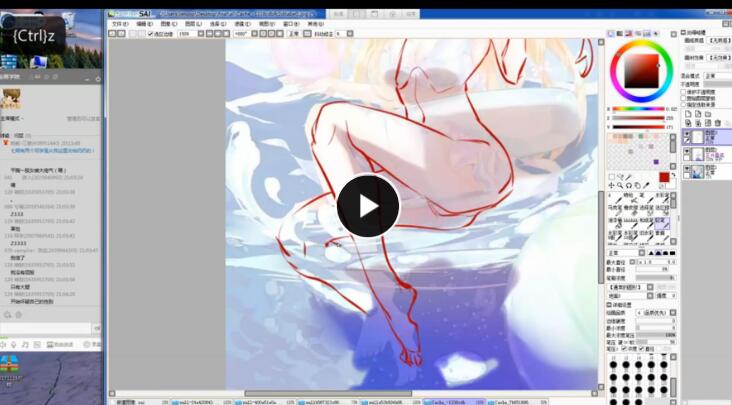
Task: Choose the highlighted brush preset in tool tray
Action: [x=662, y=223]
